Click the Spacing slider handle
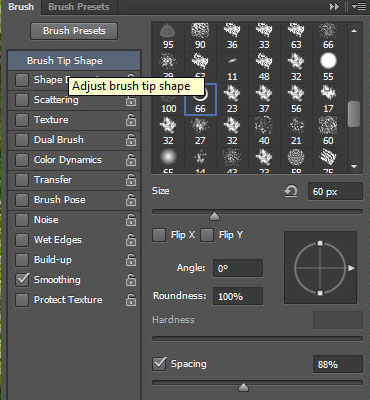Viewport: 370px width, 400px height. point(244,387)
